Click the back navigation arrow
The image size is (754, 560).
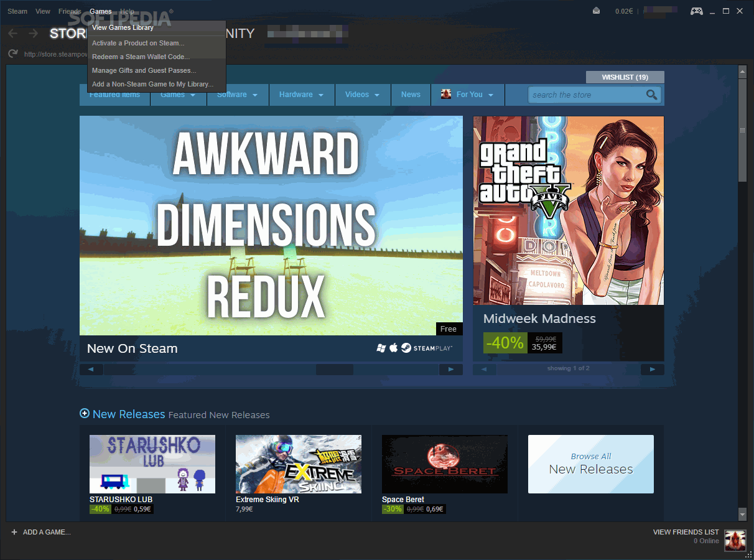click(x=13, y=34)
